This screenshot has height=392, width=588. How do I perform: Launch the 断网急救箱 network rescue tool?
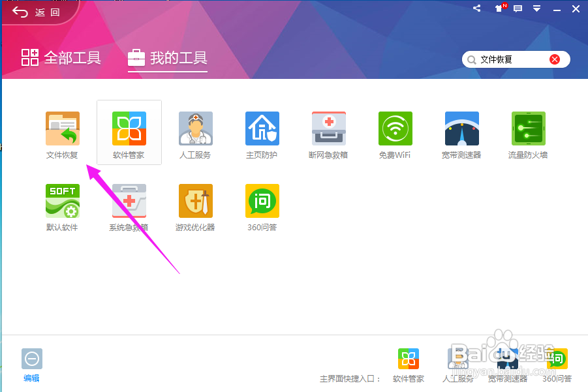[329, 128]
